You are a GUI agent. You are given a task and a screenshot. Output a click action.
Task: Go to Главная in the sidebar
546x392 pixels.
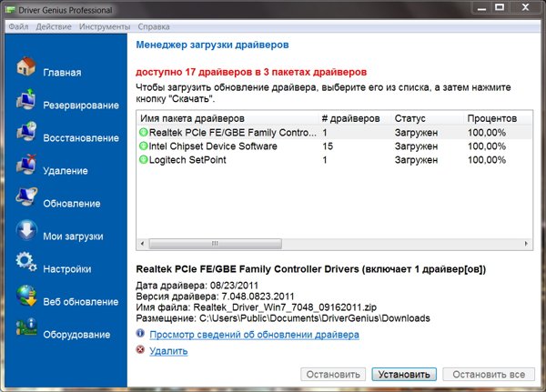pyautogui.click(x=62, y=73)
